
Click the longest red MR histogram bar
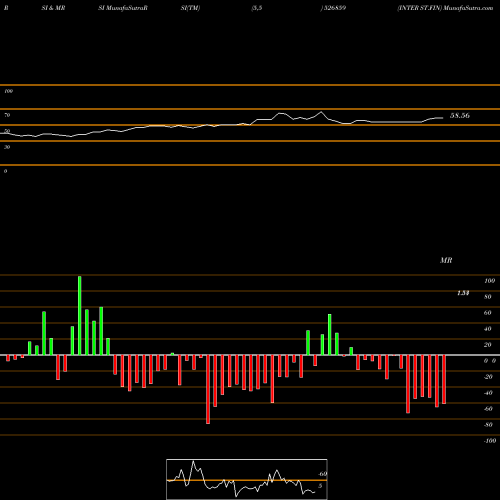(x=208, y=389)
